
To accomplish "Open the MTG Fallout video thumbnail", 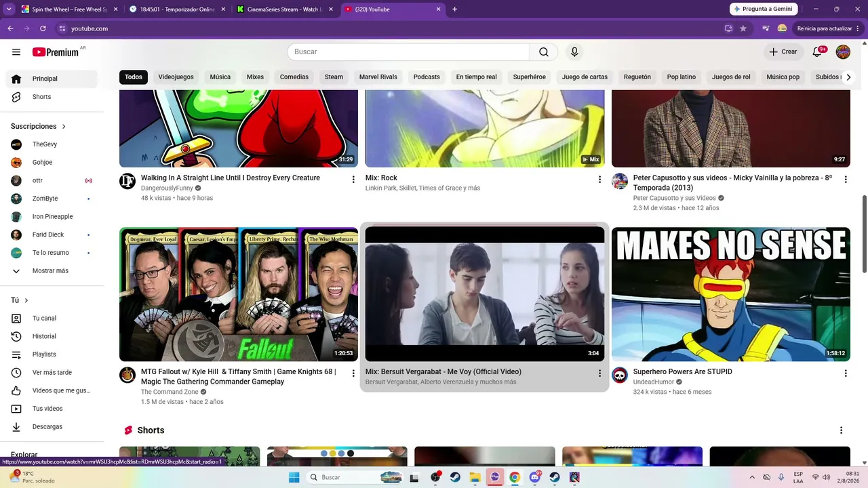I will tap(239, 294).
